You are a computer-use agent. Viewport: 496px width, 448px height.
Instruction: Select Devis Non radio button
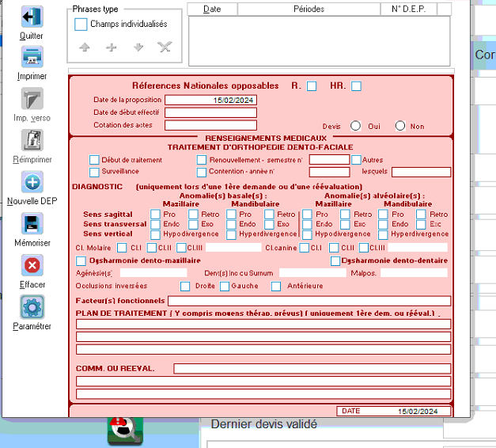[400, 126]
